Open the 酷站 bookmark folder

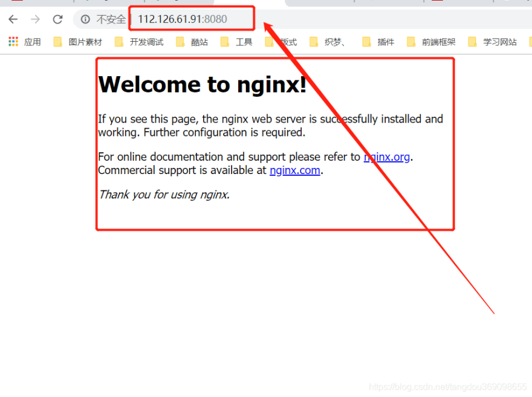tap(192, 42)
